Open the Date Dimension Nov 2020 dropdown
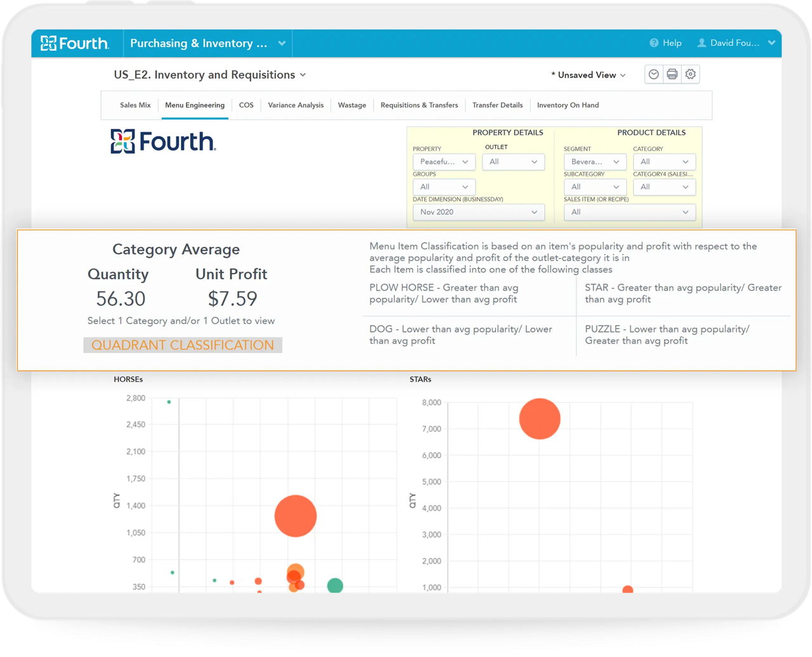The height and width of the screenshot is (657, 812). tap(478, 212)
